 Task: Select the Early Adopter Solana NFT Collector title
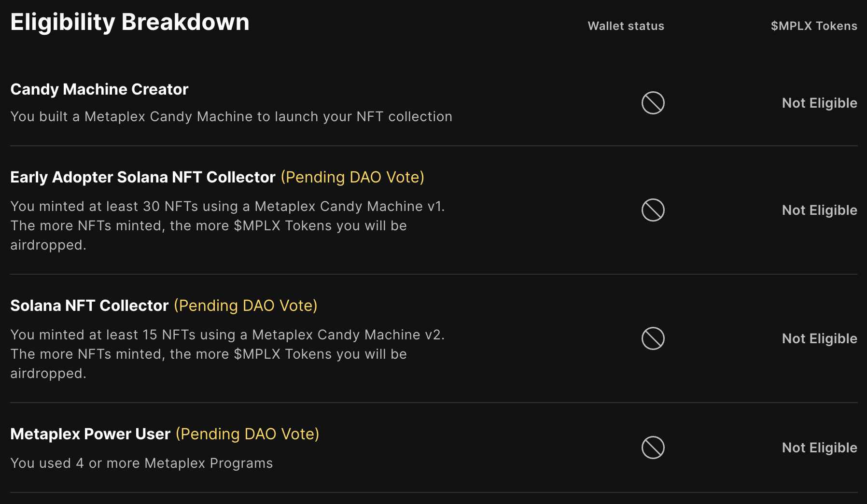(x=143, y=177)
